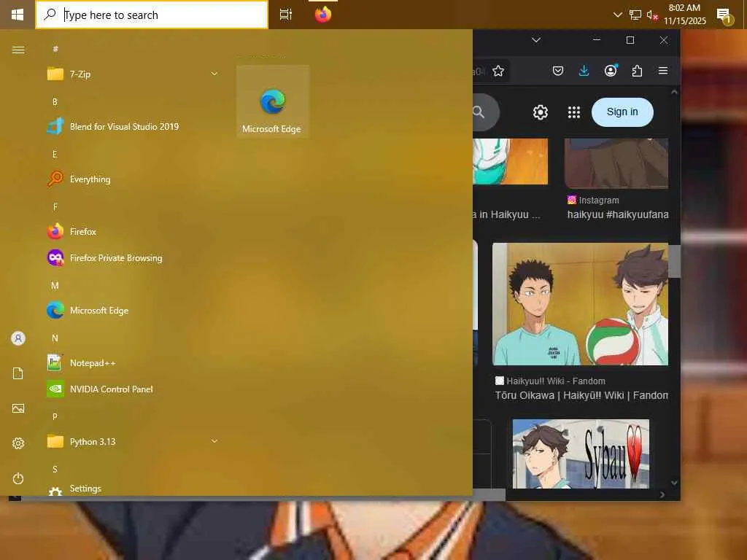Open Documents from the Start sidebar
747x560 pixels.
click(18, 373)
